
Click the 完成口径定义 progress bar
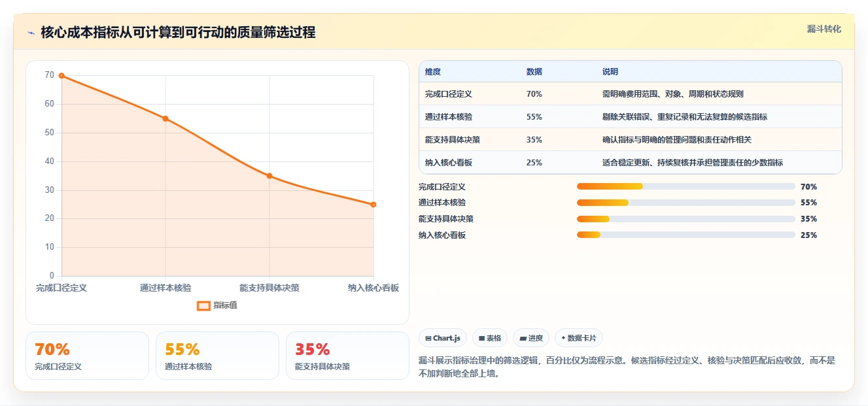[x=686, y=186]
